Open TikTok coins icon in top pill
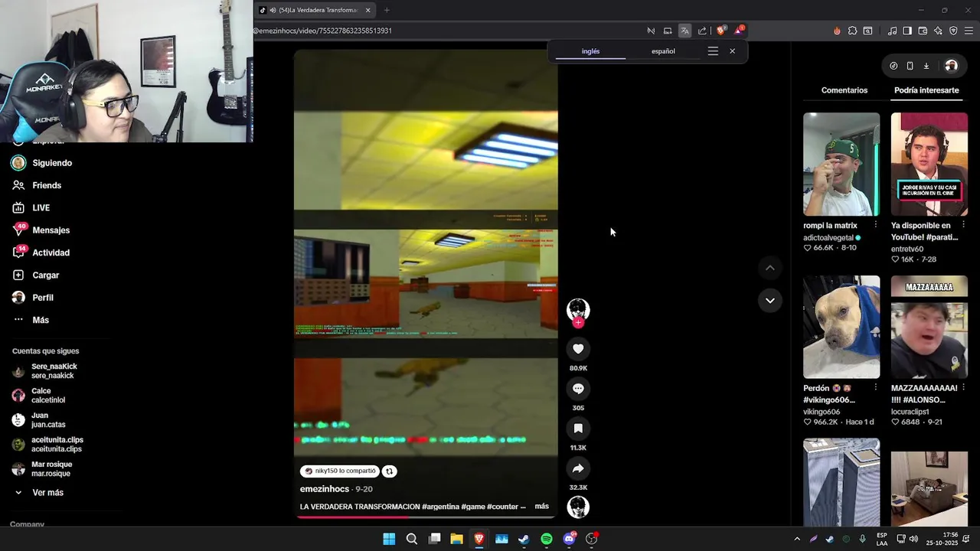 tap(893, 66)
